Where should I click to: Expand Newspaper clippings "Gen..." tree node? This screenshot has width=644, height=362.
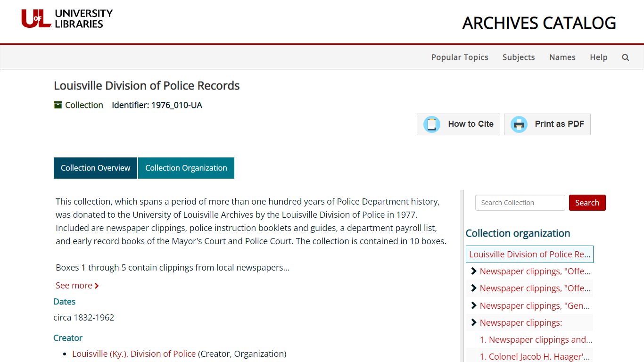point(474,305)
